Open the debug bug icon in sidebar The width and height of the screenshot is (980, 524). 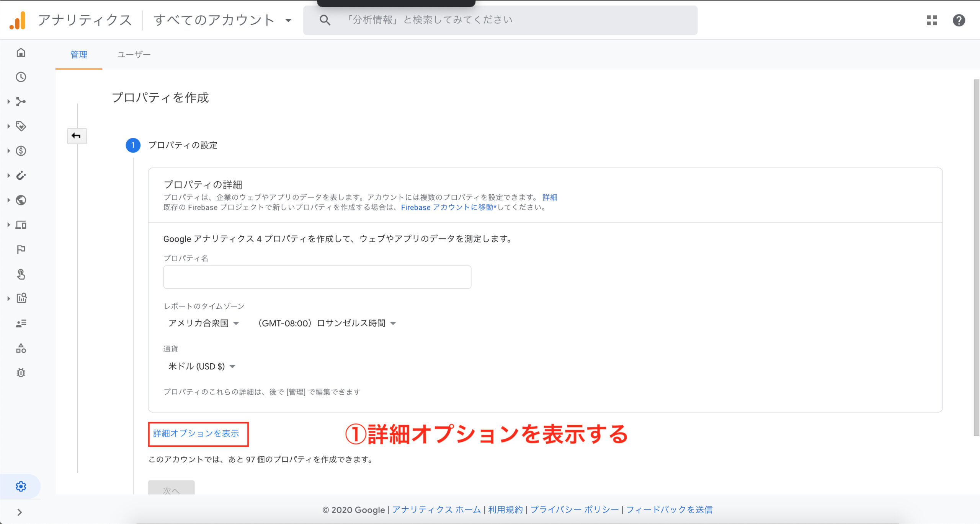tap(21, 372)
